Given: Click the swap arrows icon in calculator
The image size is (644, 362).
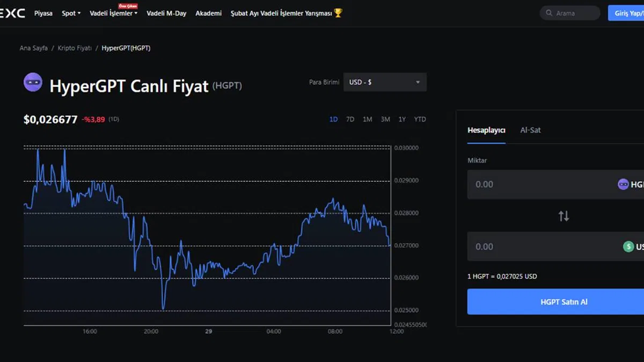Looking at the screenshot, I should click(563, 216).
